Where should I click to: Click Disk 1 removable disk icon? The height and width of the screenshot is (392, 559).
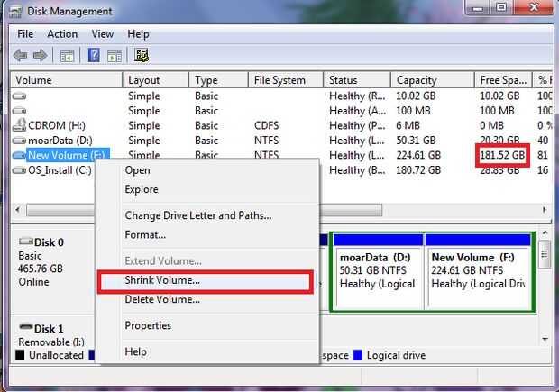[x=25, y=326]
